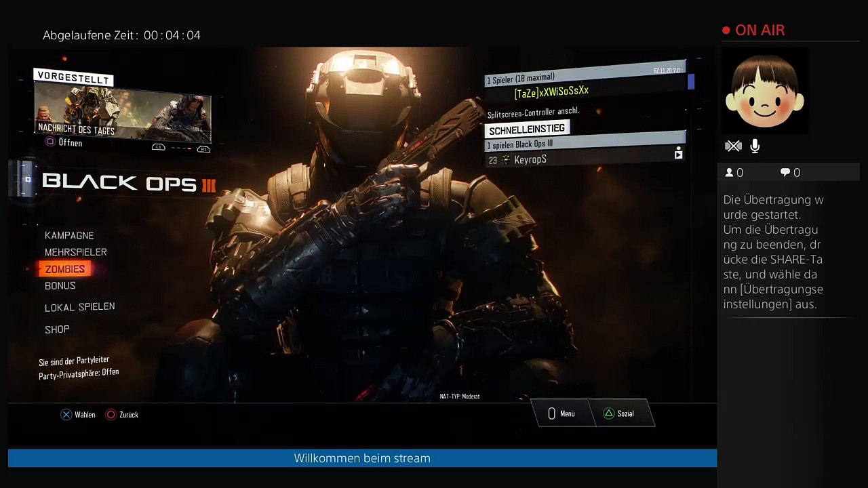Image resolution: width=868 pixels, height=488 pixels.
Task: Click the broadcaster avatar picture
Action: [x=764, y=91]
